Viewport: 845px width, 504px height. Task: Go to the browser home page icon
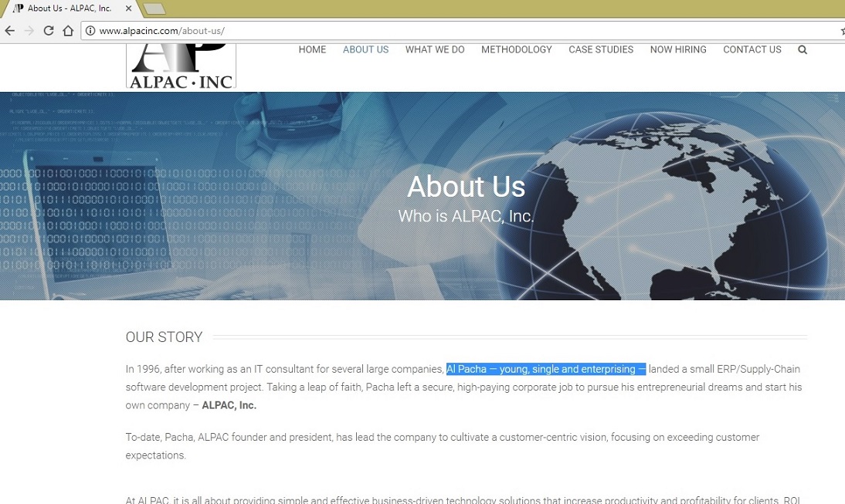[68, 31]
